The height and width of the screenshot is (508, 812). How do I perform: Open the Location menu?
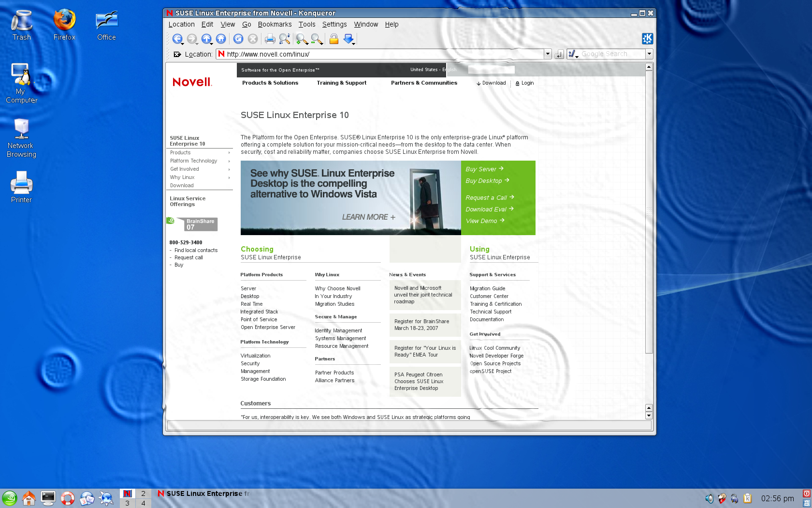tap(181, 24)
